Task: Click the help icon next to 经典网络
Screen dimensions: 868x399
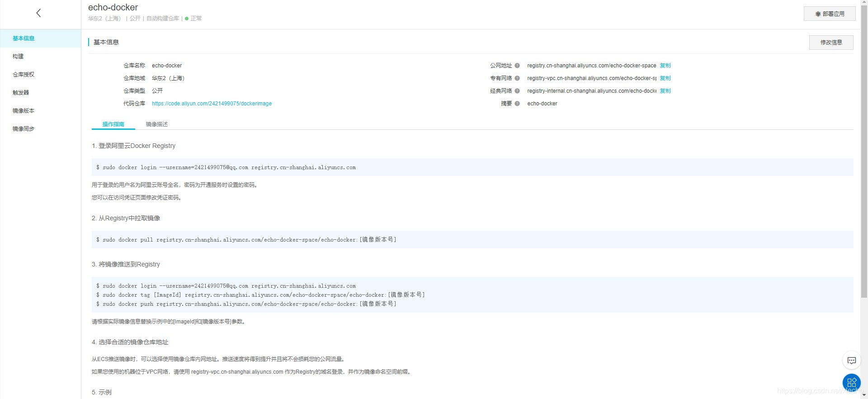Action: (517, 91)
